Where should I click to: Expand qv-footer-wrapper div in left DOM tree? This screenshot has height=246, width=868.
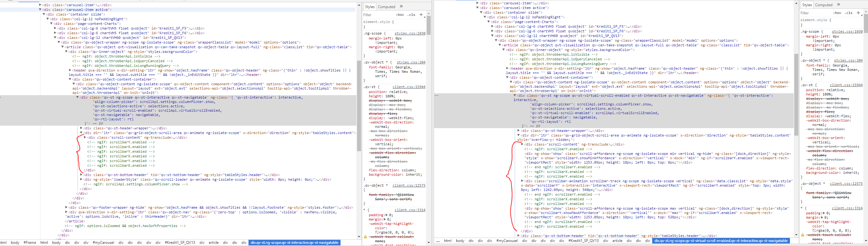(66, 207)
